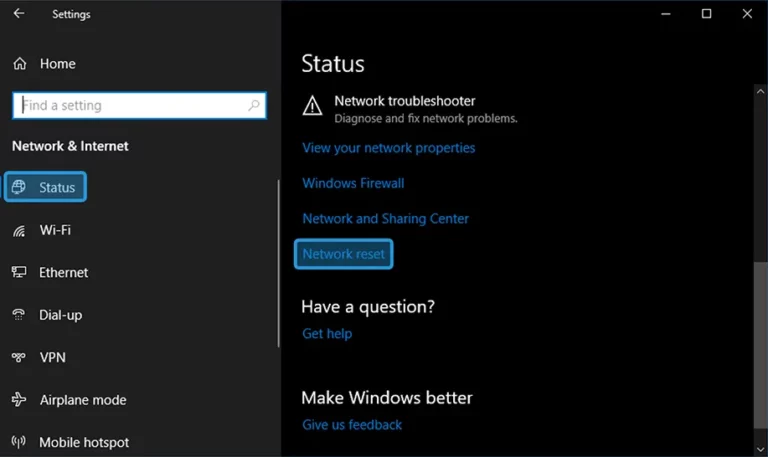
Task: Open Network and Sharing Center link
Action: [x=385, y=218]
